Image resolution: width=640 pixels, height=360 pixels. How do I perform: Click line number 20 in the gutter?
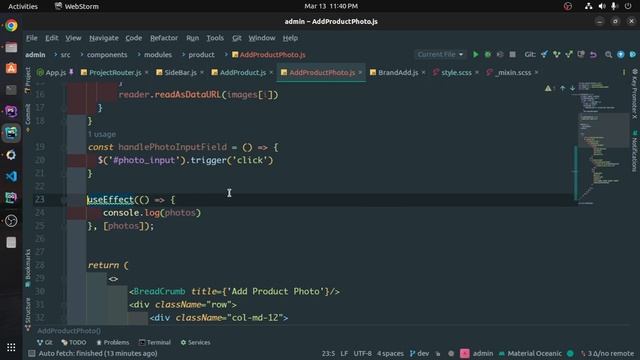click(x=40, y=160)
